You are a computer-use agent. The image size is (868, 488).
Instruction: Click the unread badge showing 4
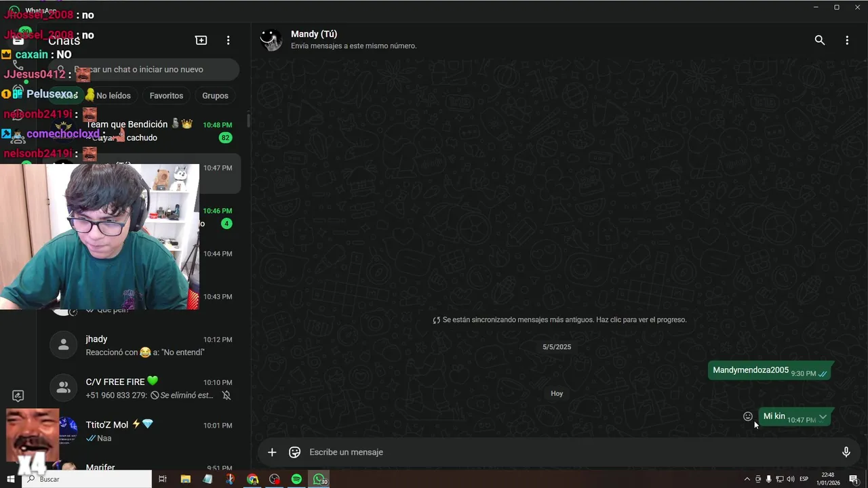226,224
